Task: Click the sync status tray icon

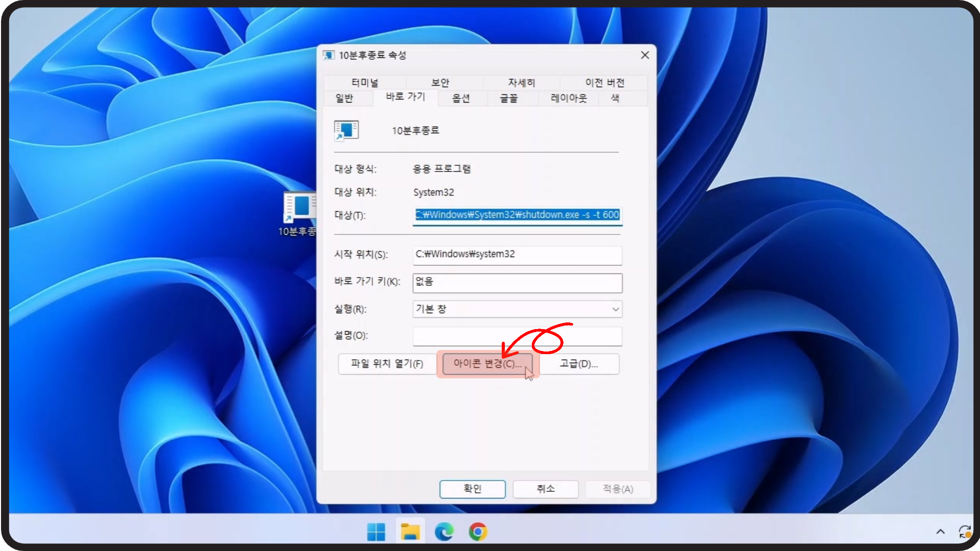Action: [964, 532]
